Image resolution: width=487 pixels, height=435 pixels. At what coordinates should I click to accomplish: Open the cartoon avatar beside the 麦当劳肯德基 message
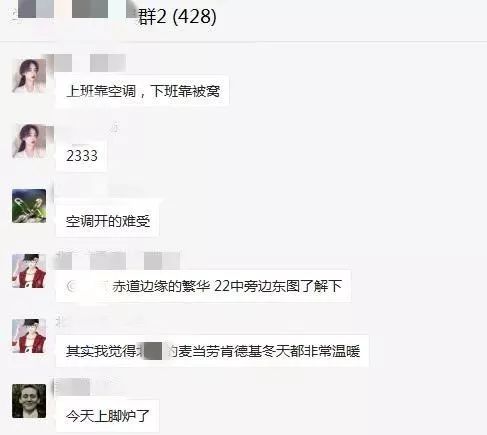click(x=29, y=336)
